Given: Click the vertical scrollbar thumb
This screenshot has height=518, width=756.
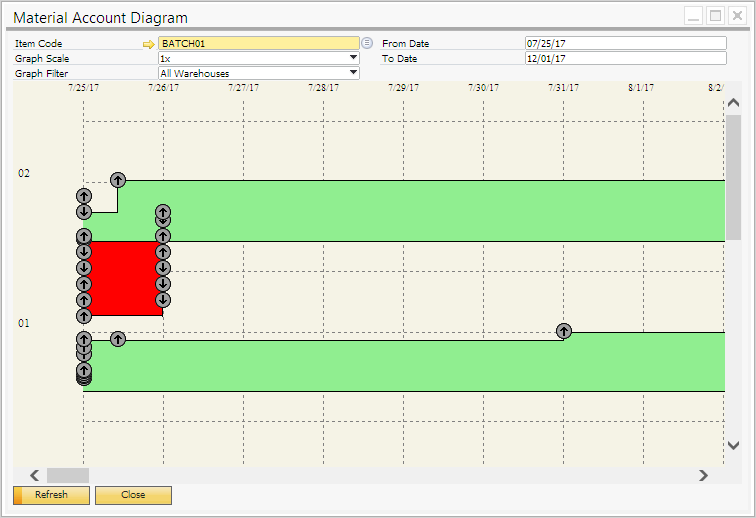Looking at the screenshot, I should tap(733, 178).
